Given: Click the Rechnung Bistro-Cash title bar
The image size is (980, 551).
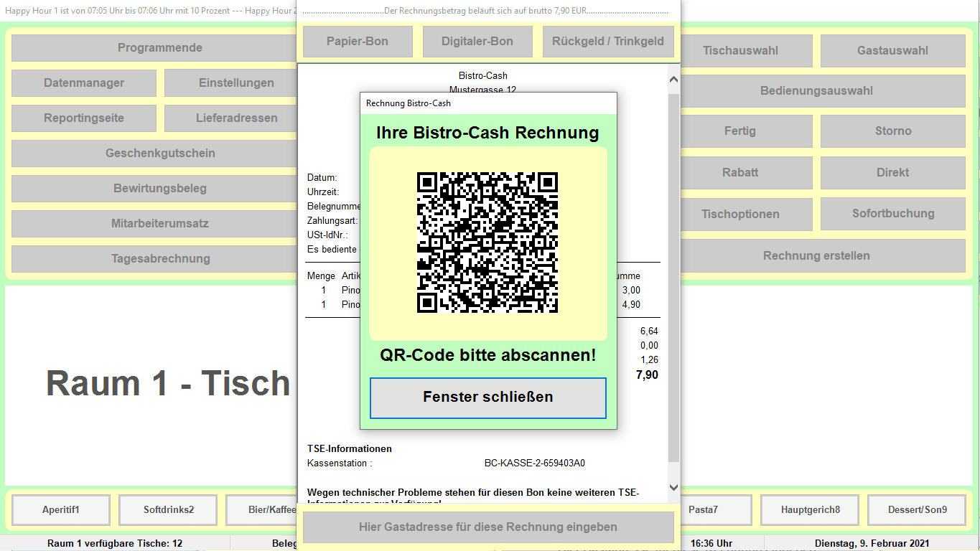Looking at the screenshot, I should (488, 103).
